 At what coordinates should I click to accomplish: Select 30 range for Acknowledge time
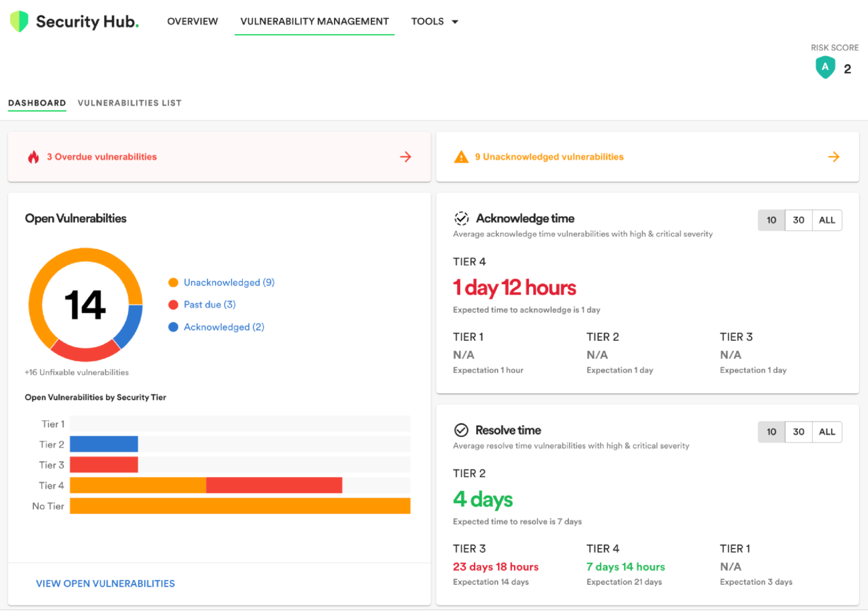click(x=798, y=220)
